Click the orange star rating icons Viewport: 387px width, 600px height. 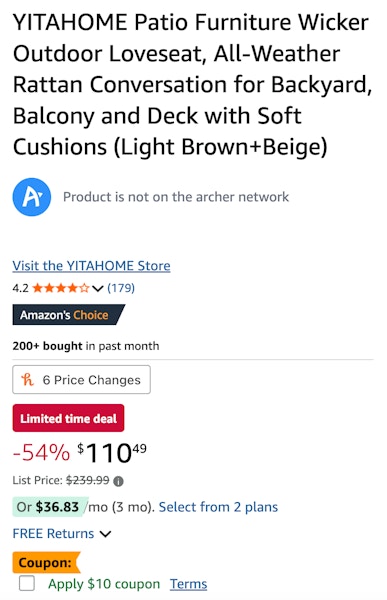(61, 288)
